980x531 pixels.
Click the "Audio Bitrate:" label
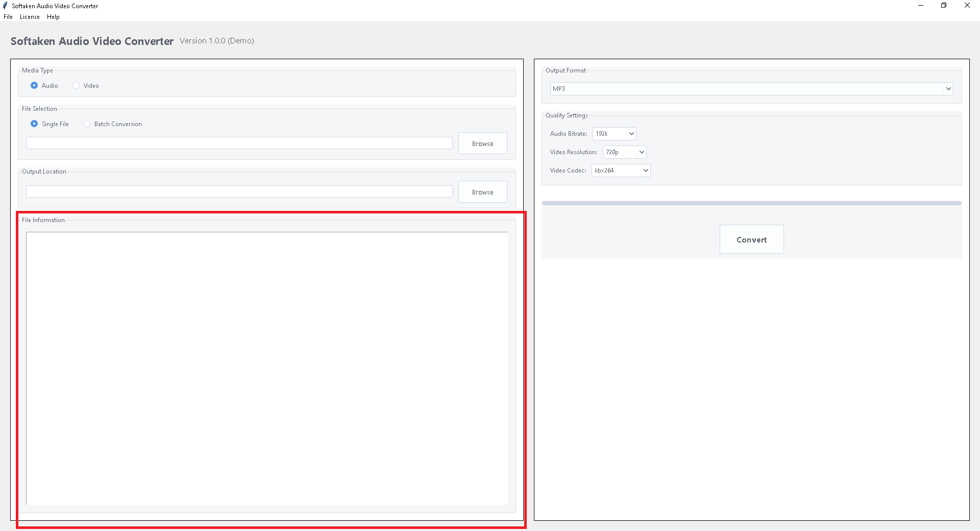(569, 134)
